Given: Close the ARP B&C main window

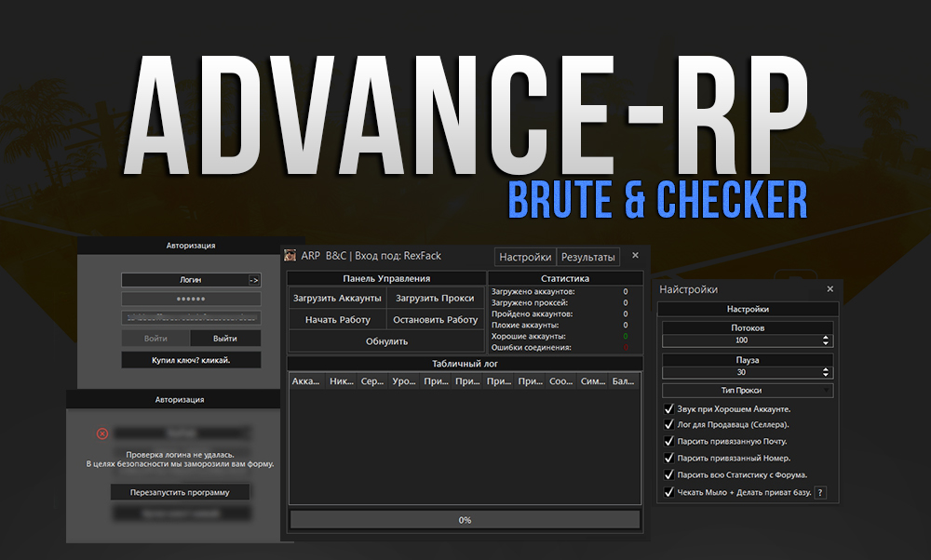Looking at the screenshot, I should tap(635, 256).
